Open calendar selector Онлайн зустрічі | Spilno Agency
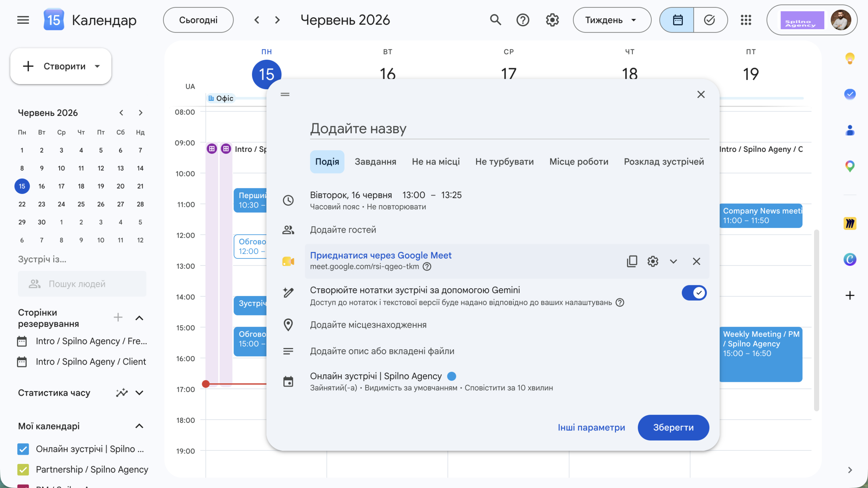868x488 pixels. click(376, 376)
